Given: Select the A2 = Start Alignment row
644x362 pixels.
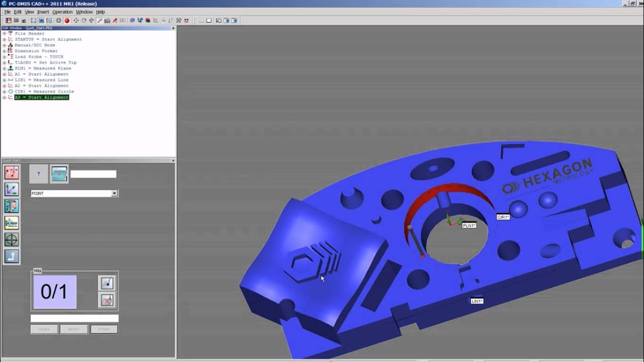Looking at the screenshot, I should coord(42,86).
